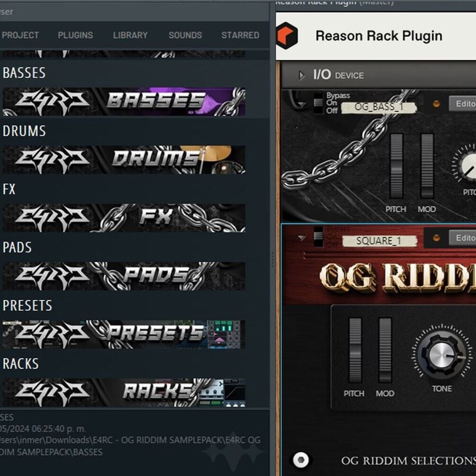Click the OG RIDDIM SELECTIONS label
This screenshot has height=476, width=476.
[408, 460]
